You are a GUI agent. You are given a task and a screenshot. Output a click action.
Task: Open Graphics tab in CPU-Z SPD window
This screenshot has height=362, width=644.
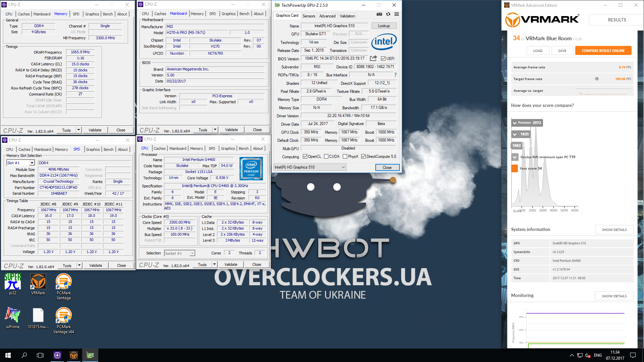[x=93, y=149]
